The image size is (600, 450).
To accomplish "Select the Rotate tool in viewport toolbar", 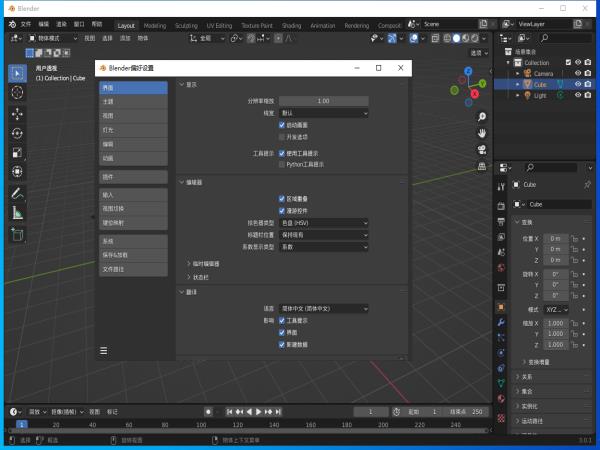I will point(17,133).
